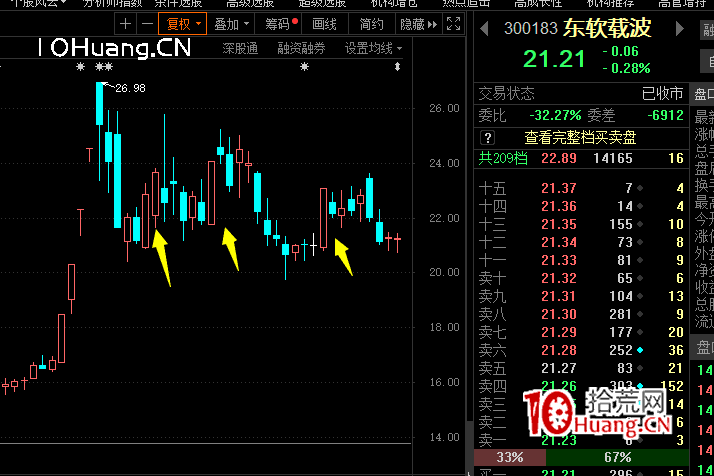Click the tall cyan candle at 26.98 peak

click(99, 103)
